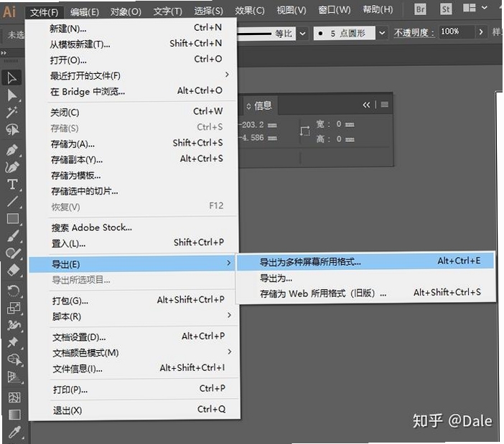This screenshot has width=504, height=444.
Task: Select the Pen tool
Action: coord(12,150)
